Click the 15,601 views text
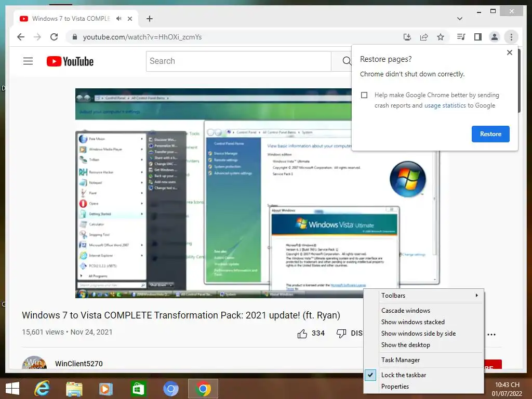 43,332
